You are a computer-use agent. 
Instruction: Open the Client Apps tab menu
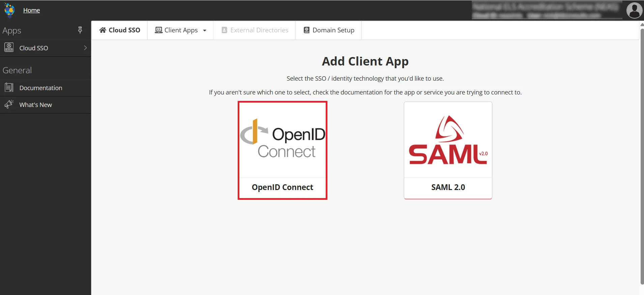click(180, 30)
